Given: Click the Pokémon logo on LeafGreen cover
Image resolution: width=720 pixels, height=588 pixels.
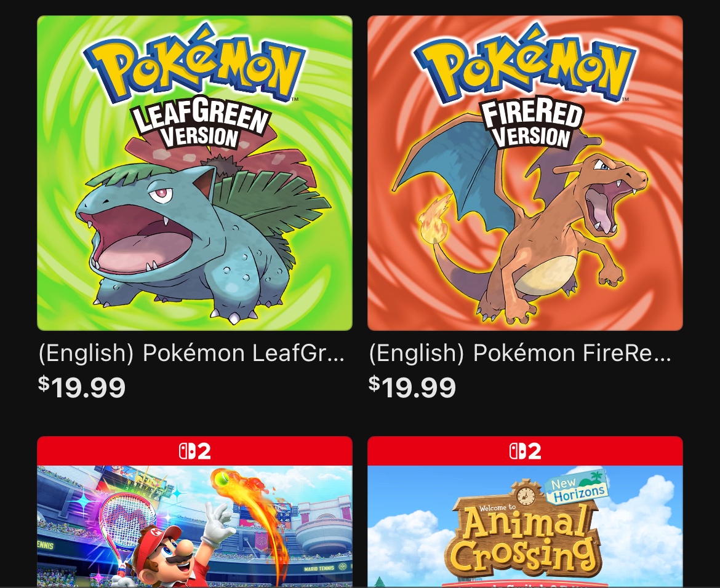Looking at the screenshot, I should coord(194,63).
